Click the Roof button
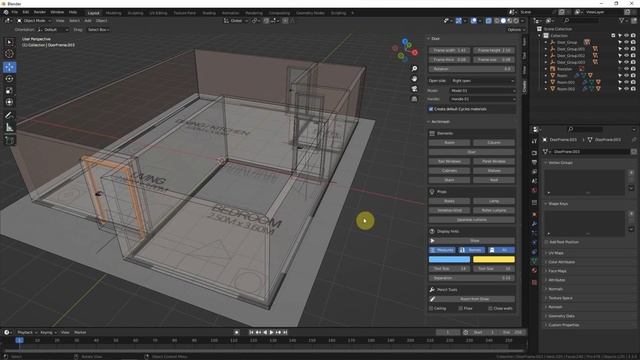Image resolution: width=640 pixels, height=360 pixels. pos(494,180)
